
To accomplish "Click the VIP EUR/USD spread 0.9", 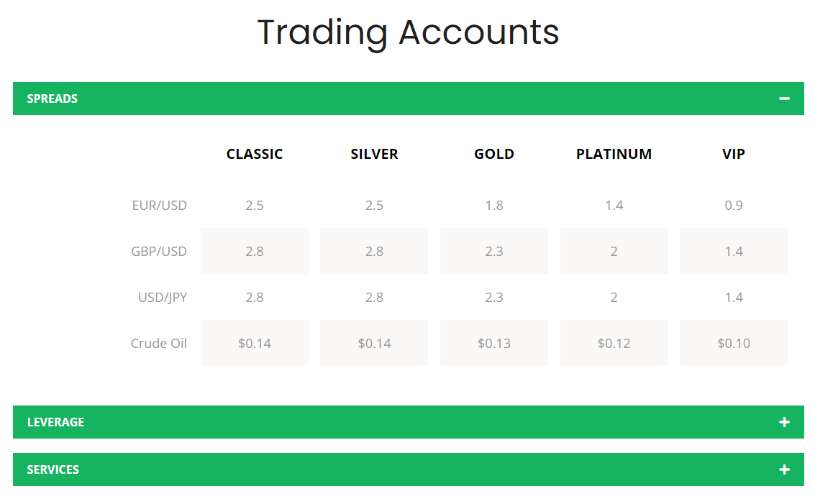I will (734, 206).
